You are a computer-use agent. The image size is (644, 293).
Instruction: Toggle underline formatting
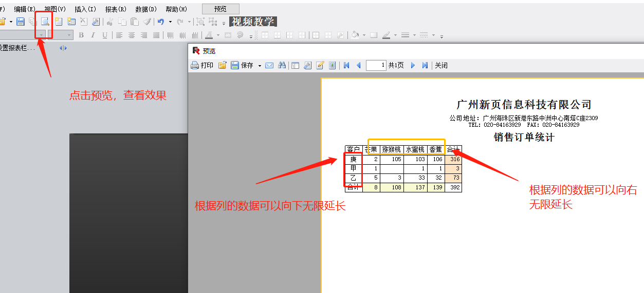(105, 35)
